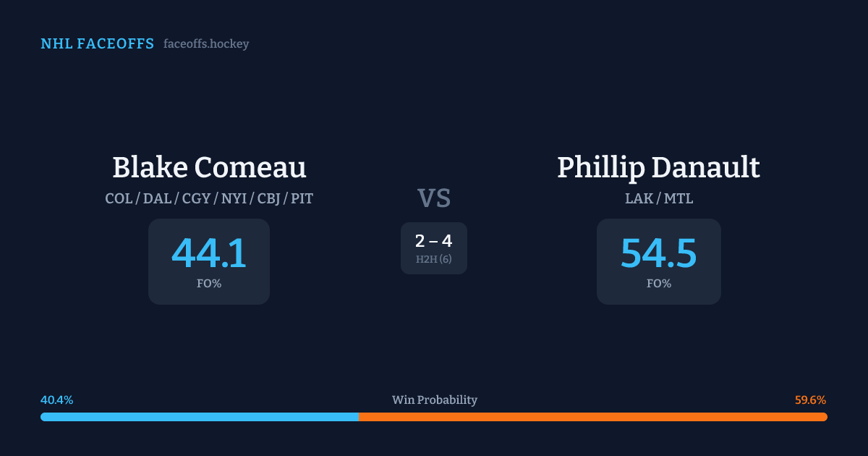Click the orange win probability bar segment

pos(592,417)
